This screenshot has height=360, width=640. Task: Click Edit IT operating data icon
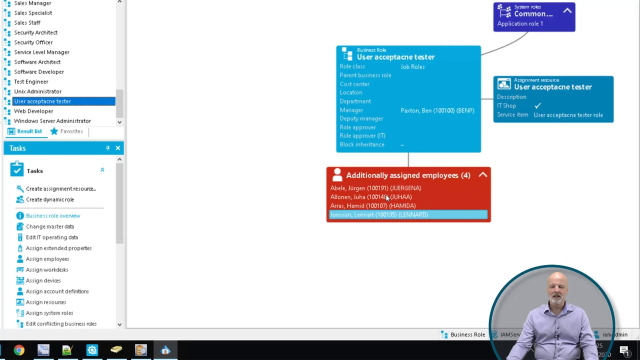(x=20, y=238)
